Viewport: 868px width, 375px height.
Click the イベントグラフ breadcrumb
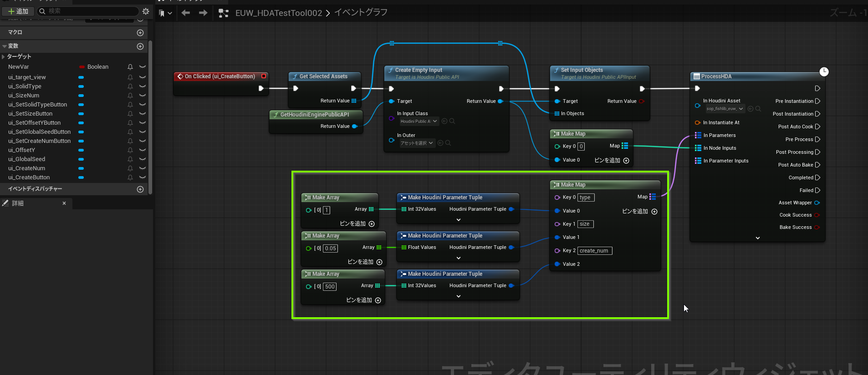[361, 13]
